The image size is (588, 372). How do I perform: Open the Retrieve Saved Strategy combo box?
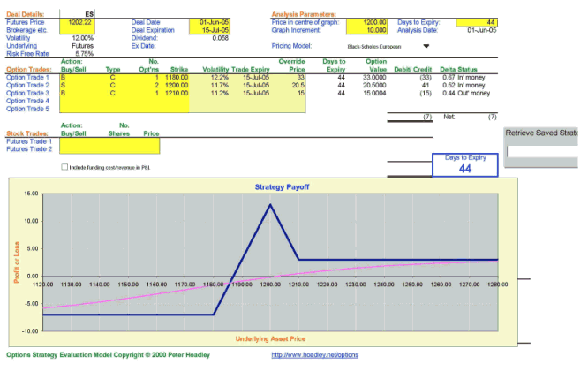pyautogui.click(x=545, y=151)
